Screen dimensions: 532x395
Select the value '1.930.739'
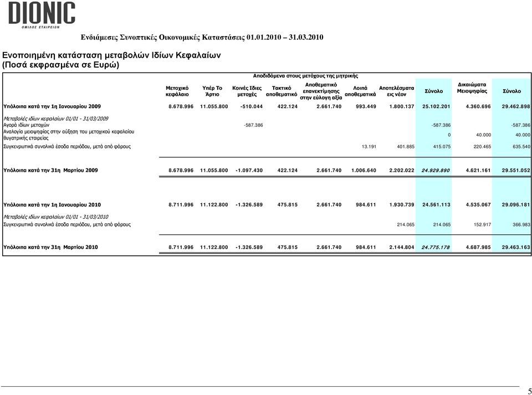pos(402,205)
